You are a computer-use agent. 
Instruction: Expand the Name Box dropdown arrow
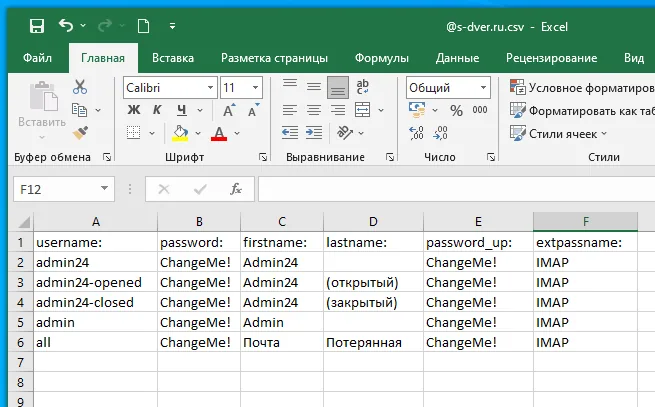click(x=104, y=189)
